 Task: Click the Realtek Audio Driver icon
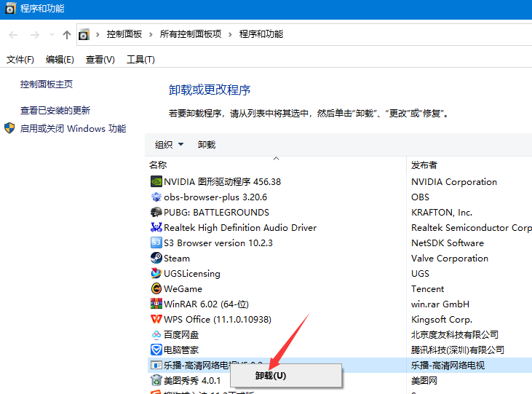click(156, 227)
